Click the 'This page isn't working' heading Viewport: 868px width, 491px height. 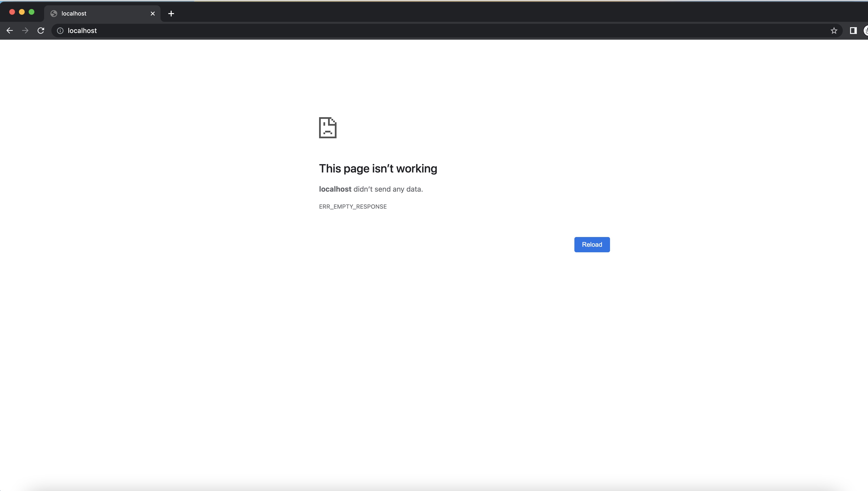(x=378, y=169)
